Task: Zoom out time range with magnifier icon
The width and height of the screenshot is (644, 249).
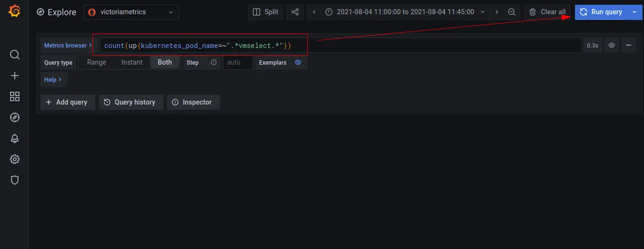Action: (512, 12)
